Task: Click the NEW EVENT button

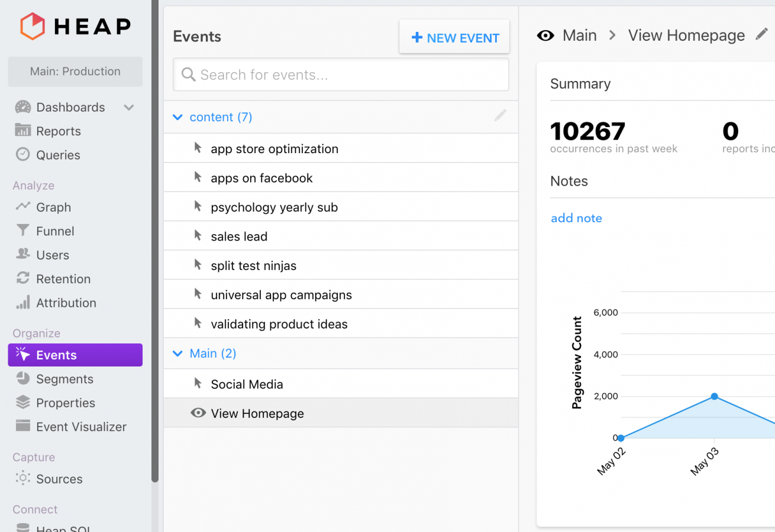Action: (x=454, y=37)
